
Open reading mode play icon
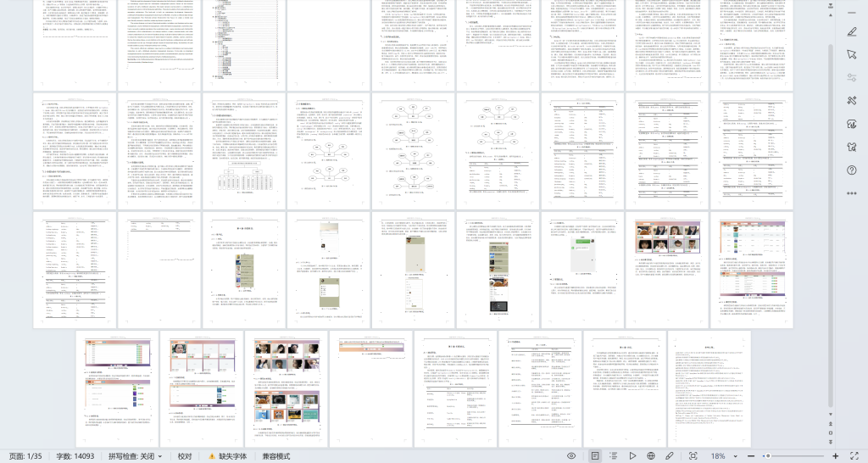(x=632, y=456)
